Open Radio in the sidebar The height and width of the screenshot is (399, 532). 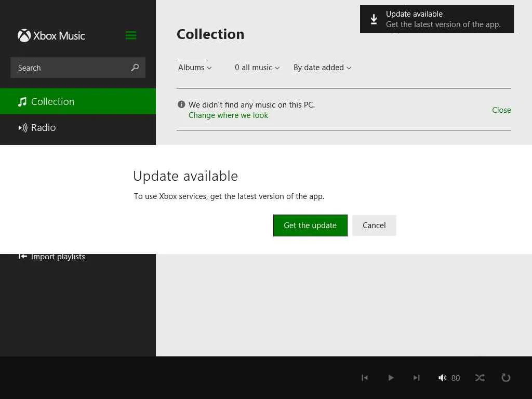78,128
